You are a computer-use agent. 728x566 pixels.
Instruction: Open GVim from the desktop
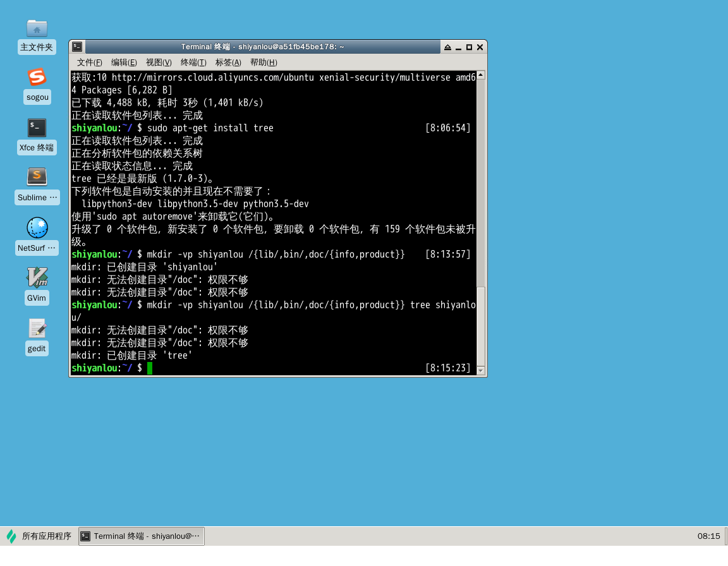37,277
